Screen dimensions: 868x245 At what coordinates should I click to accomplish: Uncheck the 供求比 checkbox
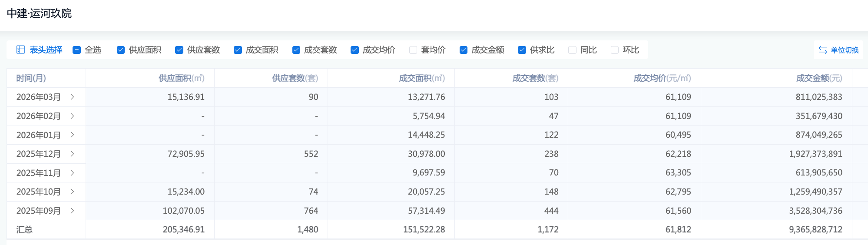coord(522,50)
